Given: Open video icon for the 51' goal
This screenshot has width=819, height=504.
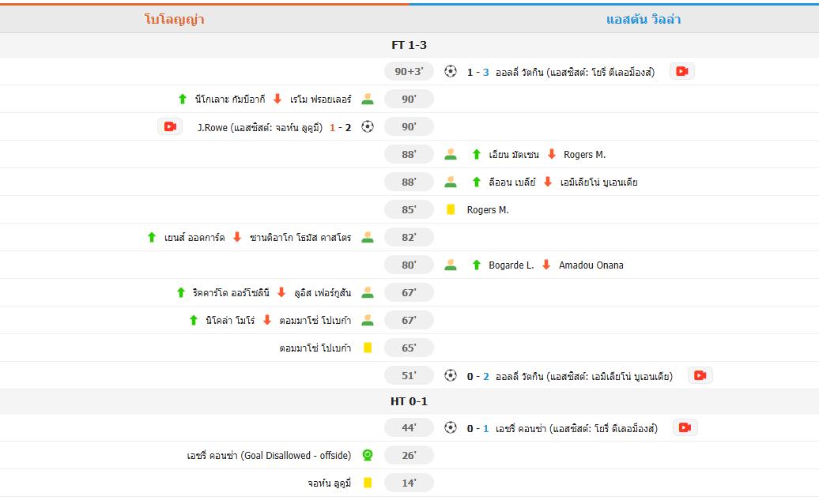Looking at the screenshot, I should click(x=700, y=375).
